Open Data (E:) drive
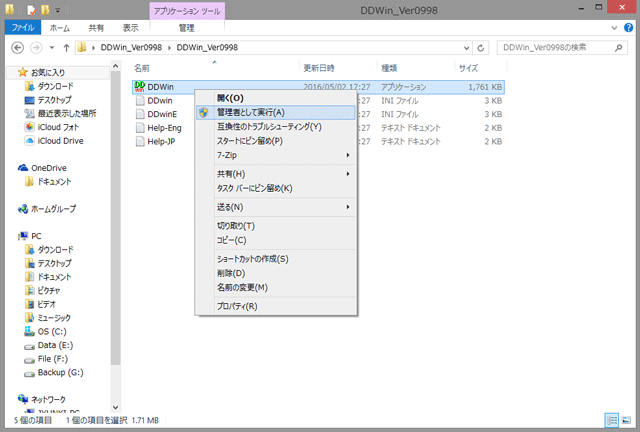 (x=55, y=345)
